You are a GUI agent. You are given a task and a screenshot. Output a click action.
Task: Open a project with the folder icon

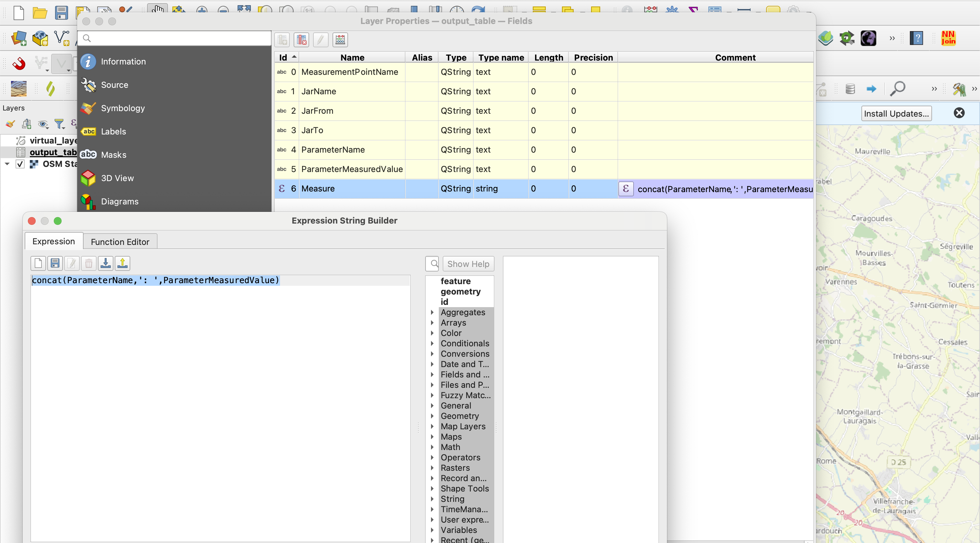40,13
